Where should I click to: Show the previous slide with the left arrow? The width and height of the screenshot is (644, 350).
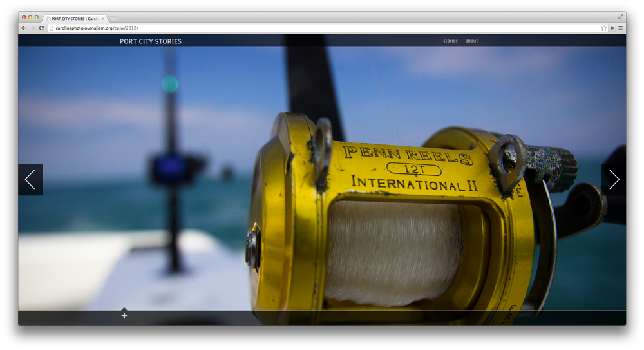(x=30, y=179)
